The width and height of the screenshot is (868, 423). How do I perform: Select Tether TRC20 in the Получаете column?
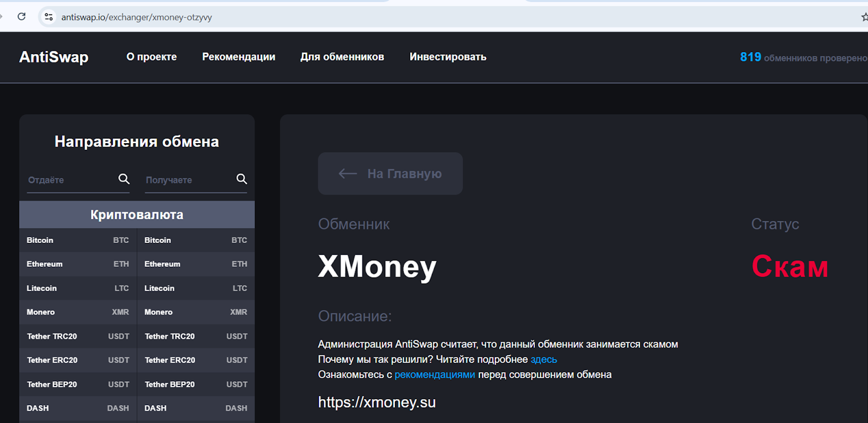click(x=196, y=336)
